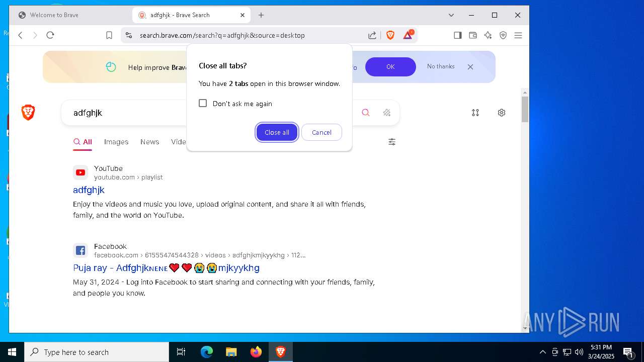The height and width of the screenshot is (362, 644).
Task: Close the Brave Search tab
Action: pos(243,15)
